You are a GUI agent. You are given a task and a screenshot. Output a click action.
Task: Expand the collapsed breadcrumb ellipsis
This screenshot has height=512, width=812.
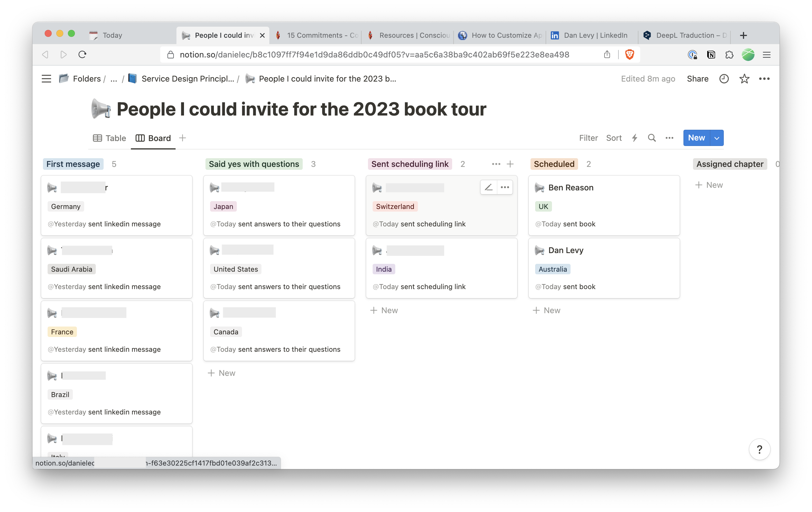point(114,79)
